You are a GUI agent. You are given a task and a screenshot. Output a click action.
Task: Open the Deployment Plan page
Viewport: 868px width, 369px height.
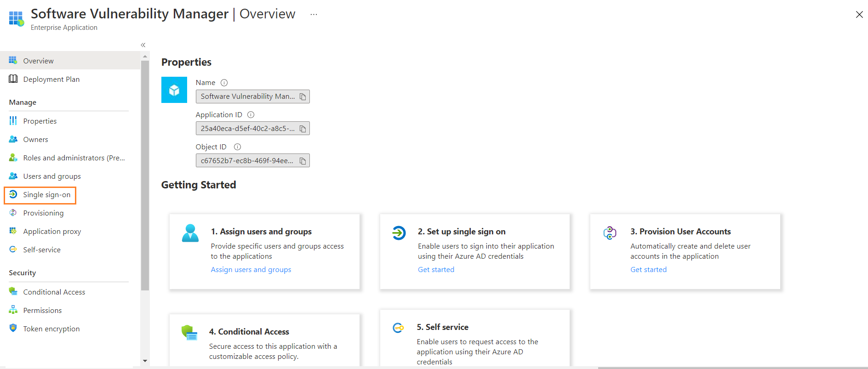[51, 79]
